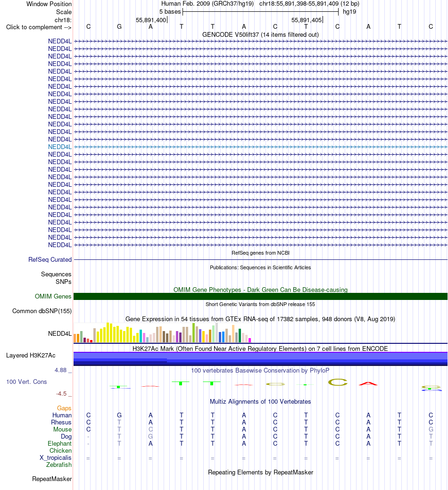
Task: Click the G base in the complement sequence row
Action: click(x=119, y=27)
